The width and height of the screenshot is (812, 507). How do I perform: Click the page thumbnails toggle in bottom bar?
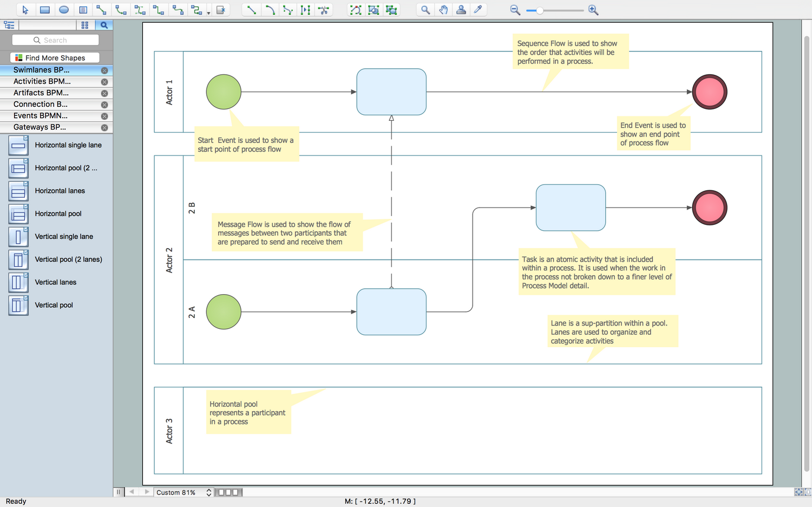click(x=228, y=492)
